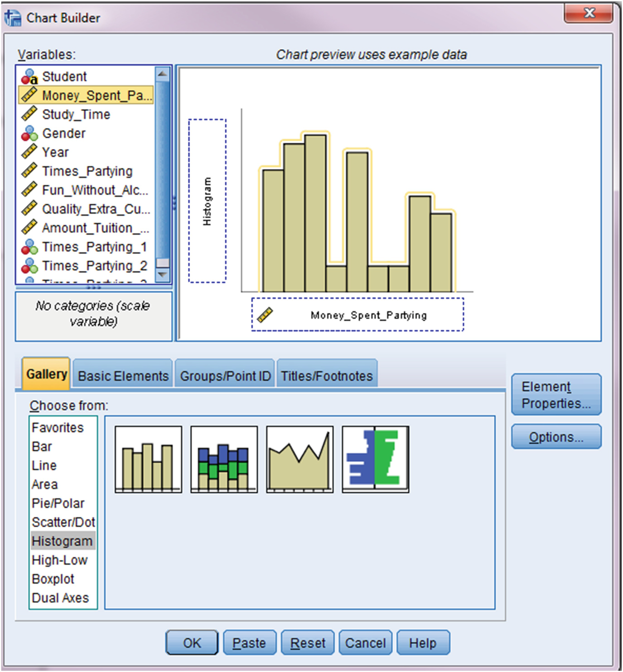Click the variables list scroll down arrow
The image size is (623, 672).
click(x=162, y=274)
